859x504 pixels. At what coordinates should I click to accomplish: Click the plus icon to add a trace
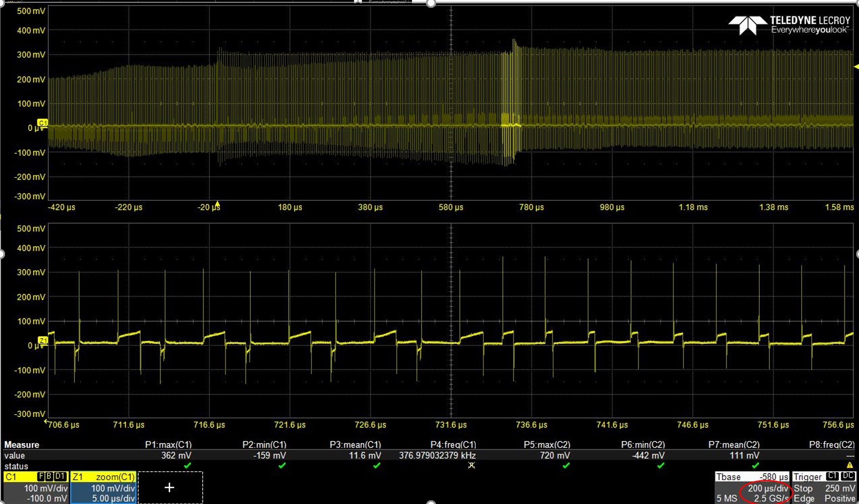pos(169,488)
